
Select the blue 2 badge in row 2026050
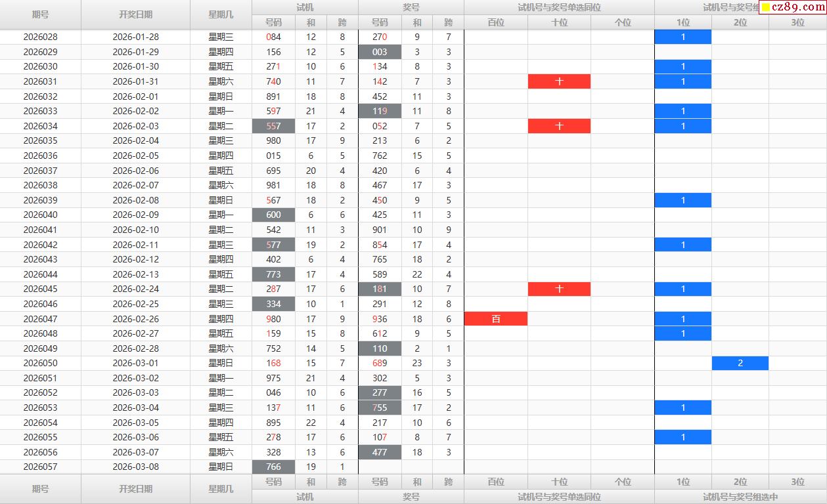pyautogui.click(x=740, y=363)
